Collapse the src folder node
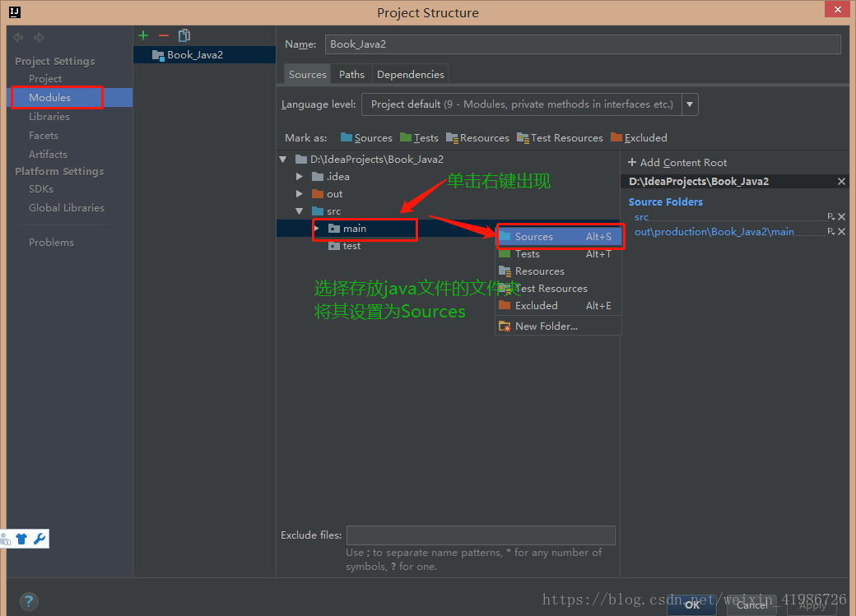This screenshot has width=856, height=616. [300, 211]
